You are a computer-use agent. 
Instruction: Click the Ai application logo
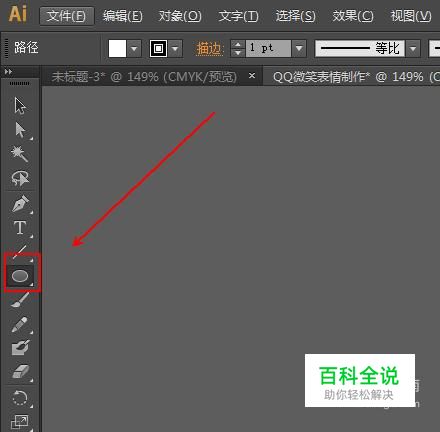[x=18, y=14]
